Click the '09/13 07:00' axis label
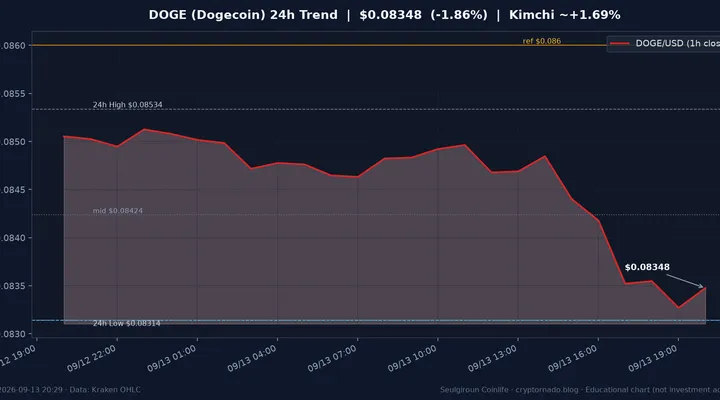This screenshot has height=400, width=720. 332,359
